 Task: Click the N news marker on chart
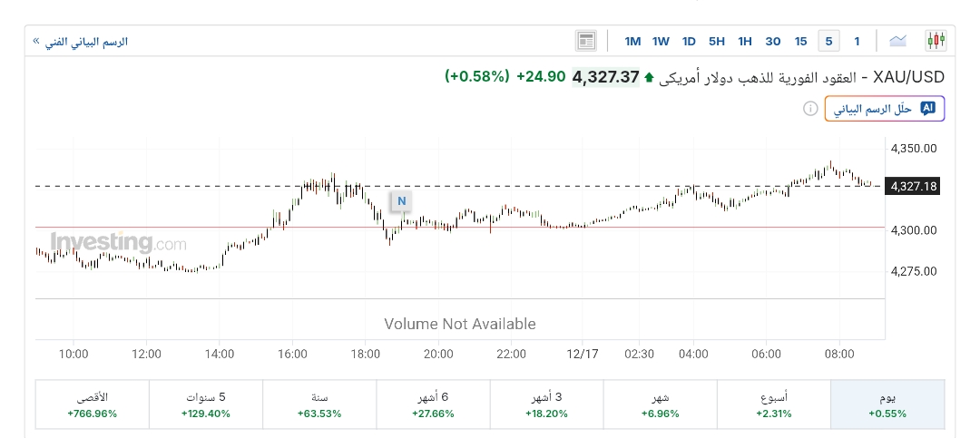pyautogui.click(x=401, y=200)
